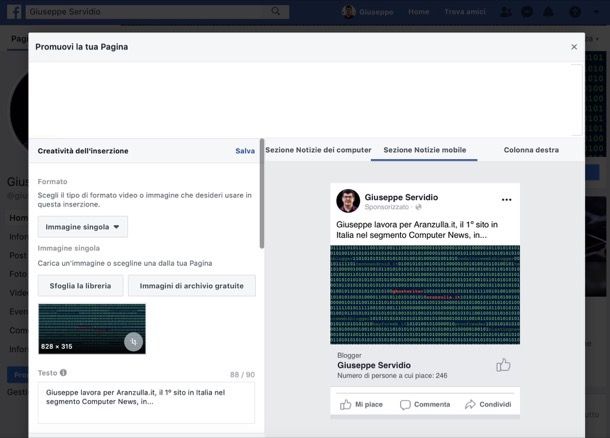Screen dimensions: 610x438
Task: Click the public globe icon by Sponsorizzato
Action: coord(419,207)
